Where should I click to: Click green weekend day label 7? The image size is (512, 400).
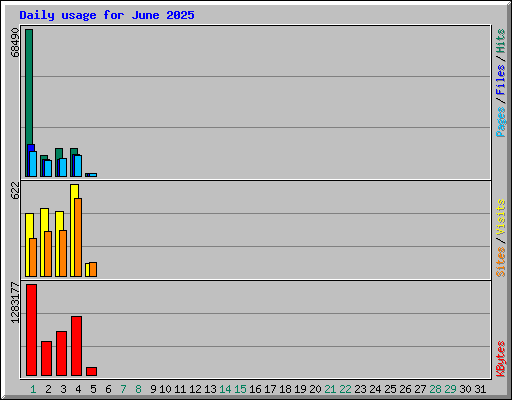[x=123, y=389]
